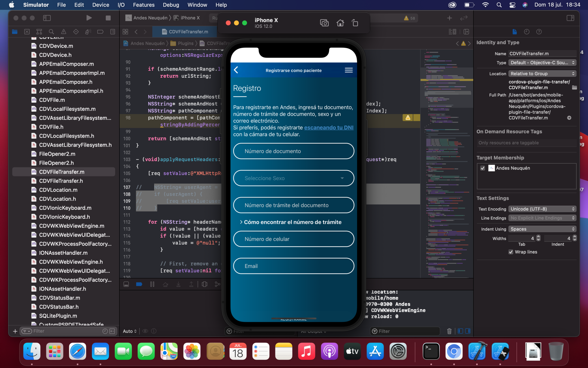Toggle Andes Neuquén target membership checkbox
The image size is (588, 368).
pos(483,168)
